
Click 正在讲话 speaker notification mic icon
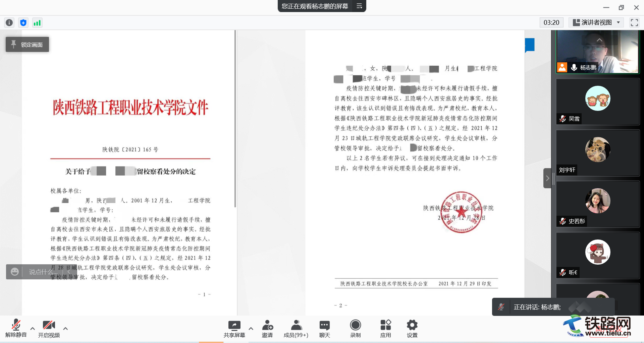point(501,307)
